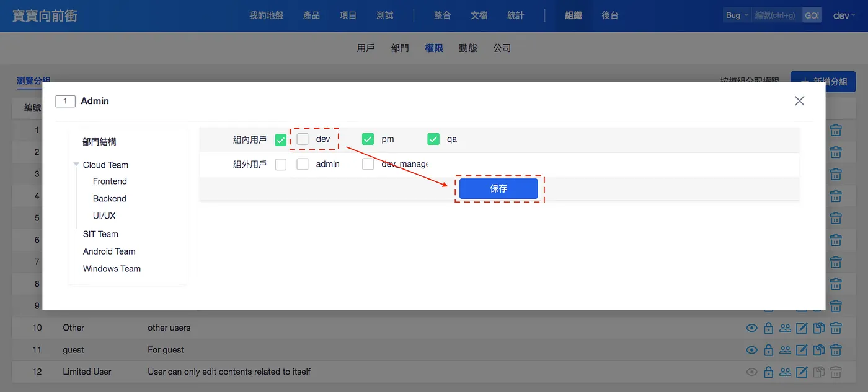Open members icon for the Other group

785,328
